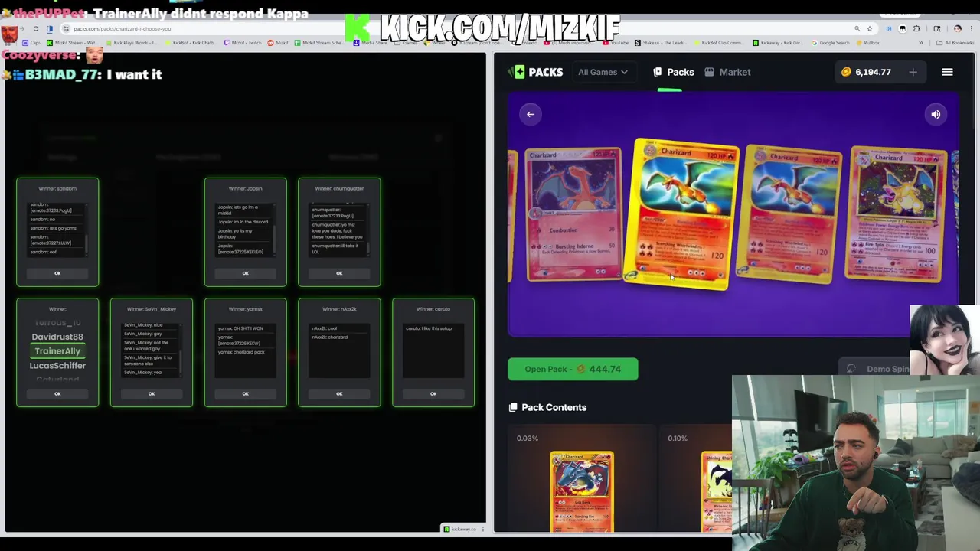Expand the All Games dropdown

603,72
